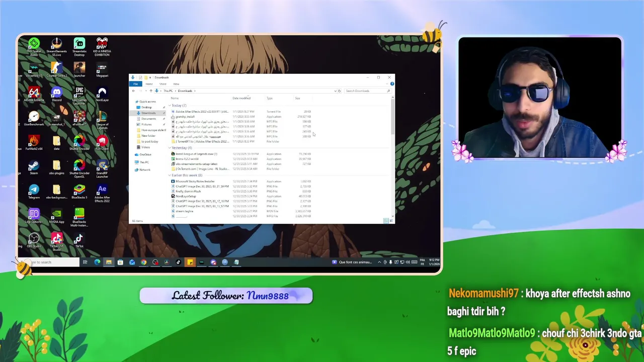Select Documents in the navigation pane
The image size is (644, 362).
point(148,119)
